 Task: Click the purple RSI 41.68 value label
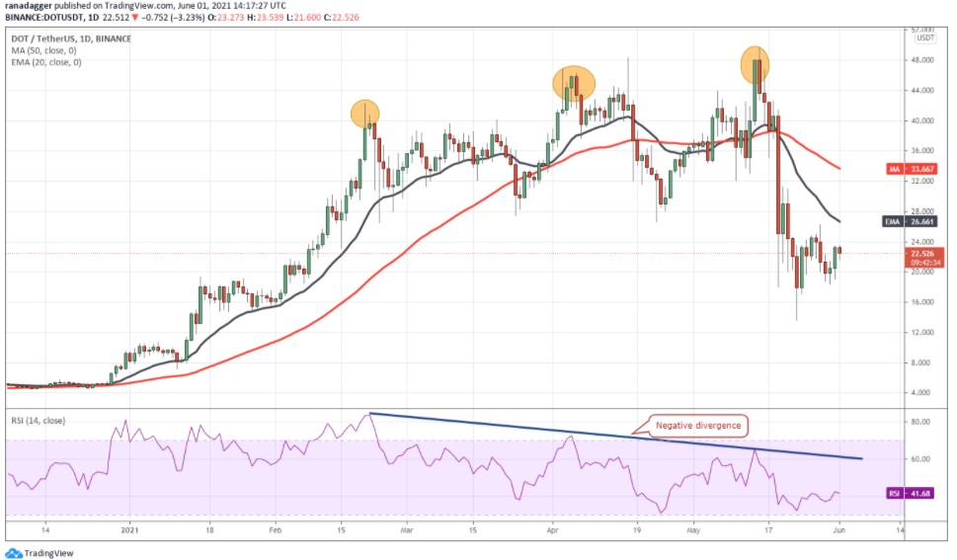[x=910, y=493]
